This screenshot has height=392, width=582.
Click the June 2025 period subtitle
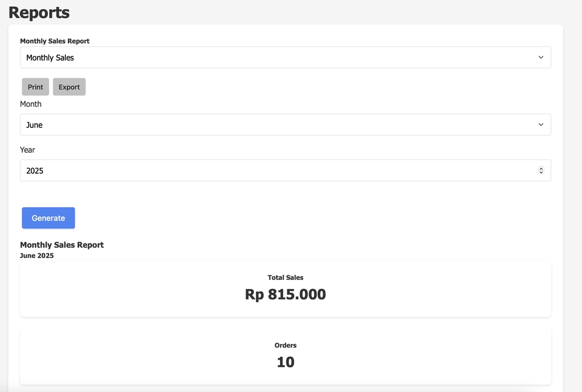(x=37, y=256)
